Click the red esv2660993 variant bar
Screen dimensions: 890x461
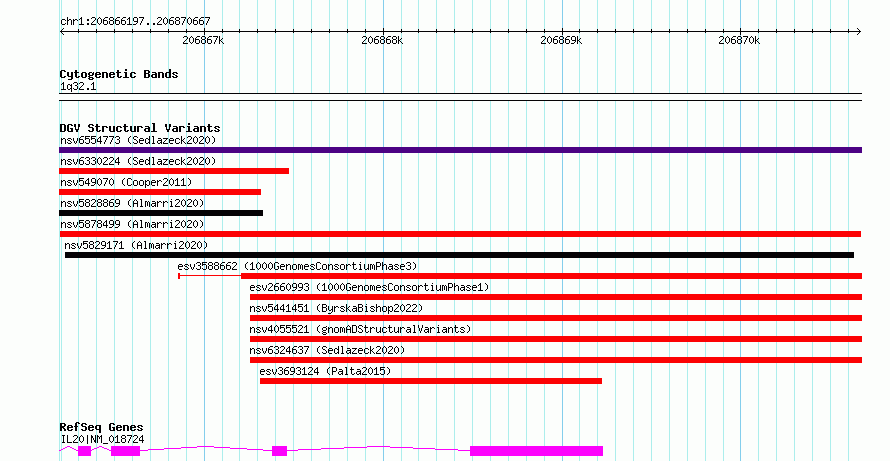[x=556, y=297]
